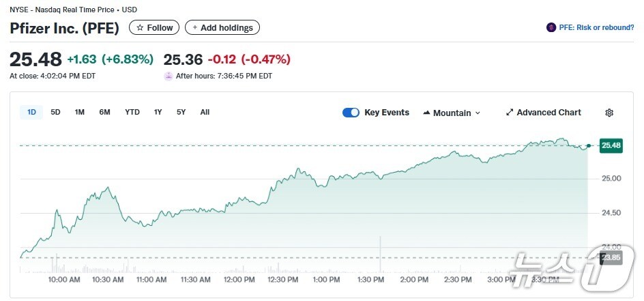Show YTD price range
Image resolution: width=644 pixels, height=301 pixels.
(132, 112)
